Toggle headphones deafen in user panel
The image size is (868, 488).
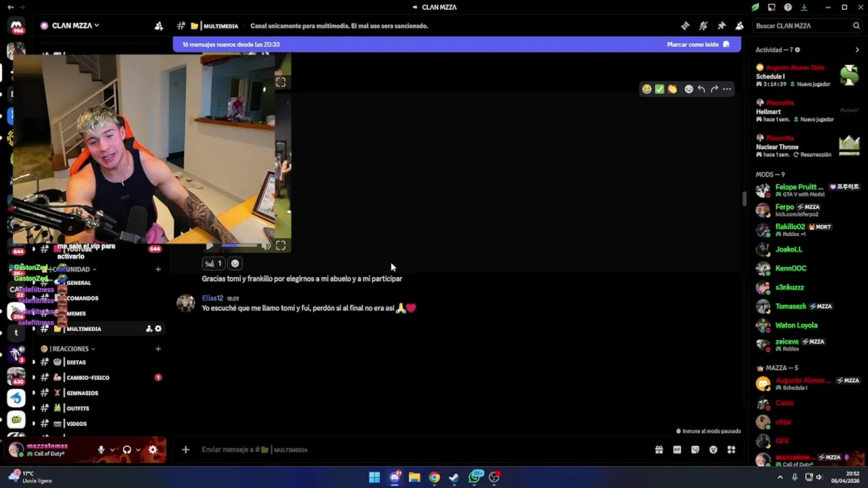tap(127, 449)
